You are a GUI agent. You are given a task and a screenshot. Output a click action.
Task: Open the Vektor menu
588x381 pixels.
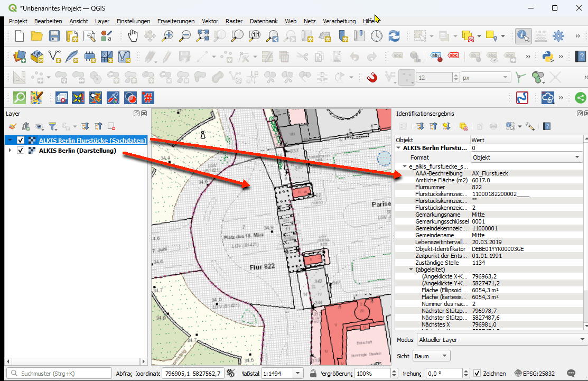210,21
